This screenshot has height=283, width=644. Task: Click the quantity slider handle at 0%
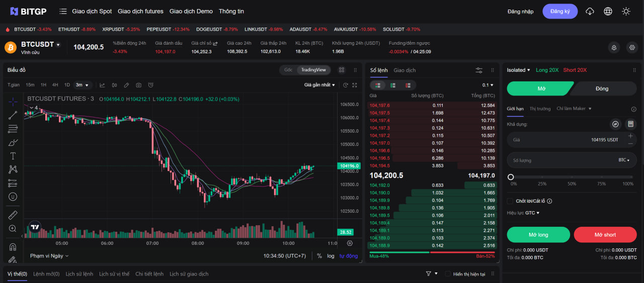511,177
